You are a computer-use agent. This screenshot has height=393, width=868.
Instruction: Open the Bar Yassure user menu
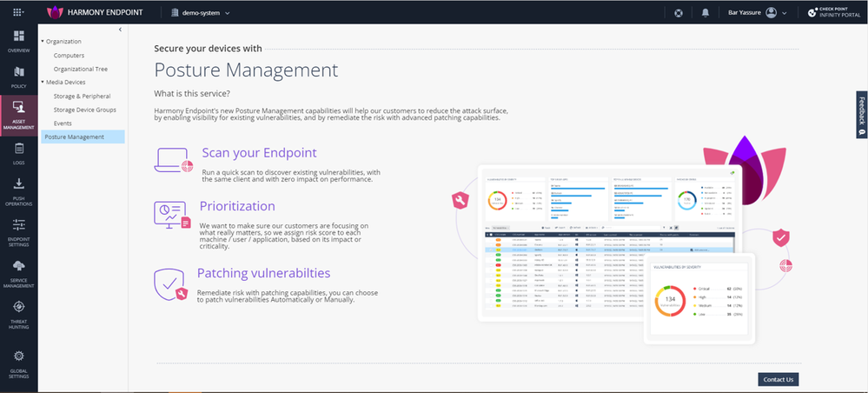757,13
